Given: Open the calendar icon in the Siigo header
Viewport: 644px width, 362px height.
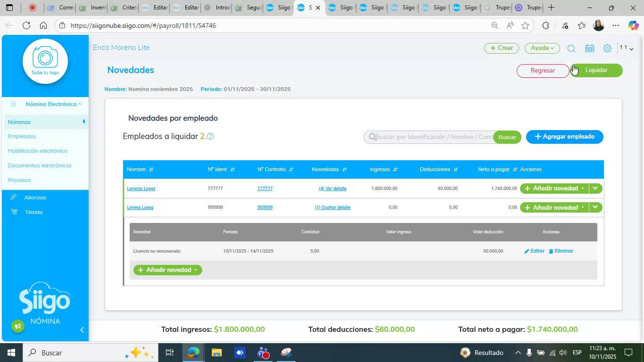Looking at the screenshot, I should (589, 49).
